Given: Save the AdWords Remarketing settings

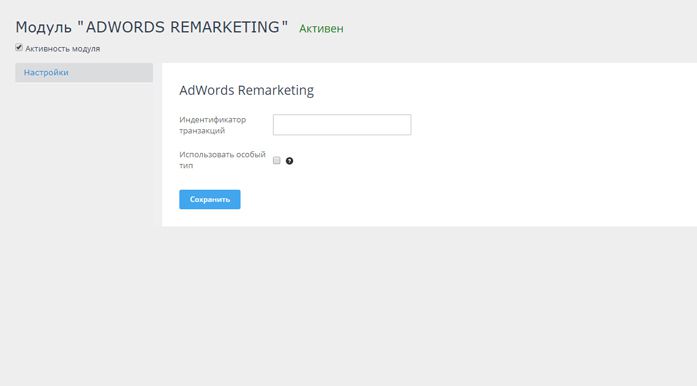Looking at the screenshot, I should click(x=210, y=199).
